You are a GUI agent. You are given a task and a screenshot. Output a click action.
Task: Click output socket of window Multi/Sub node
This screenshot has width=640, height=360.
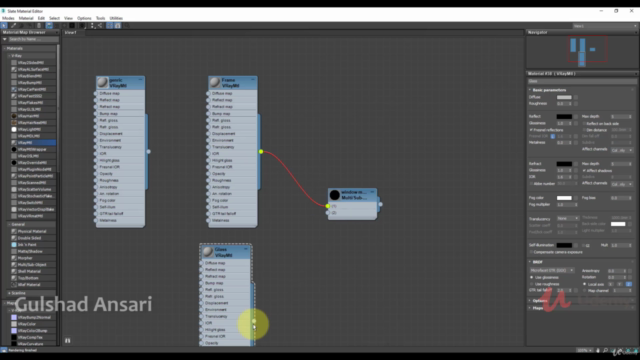point(380,204)
